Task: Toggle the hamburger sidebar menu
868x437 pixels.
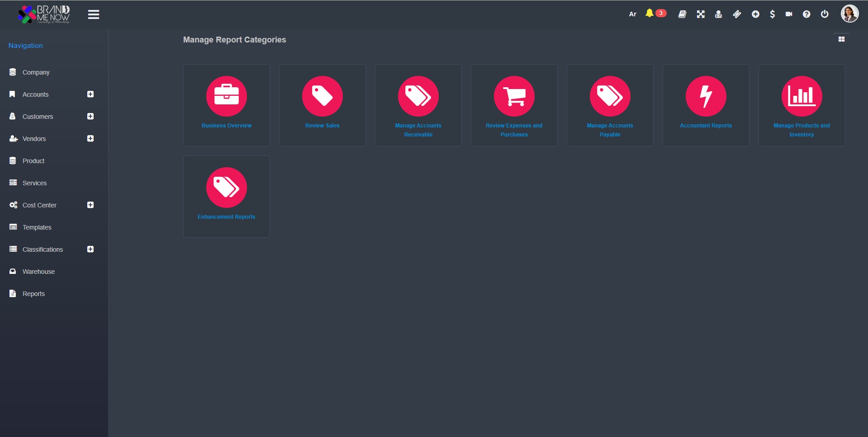Action: [x=94, y=15]
